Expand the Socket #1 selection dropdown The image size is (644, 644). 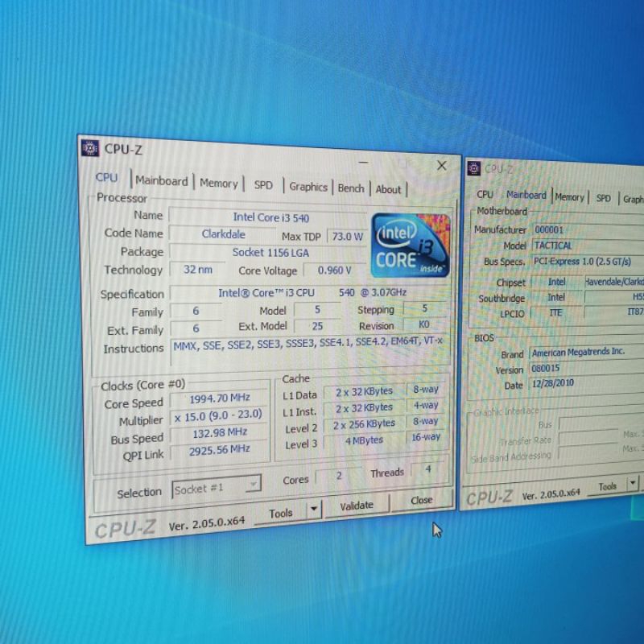[x=253, y=485]
